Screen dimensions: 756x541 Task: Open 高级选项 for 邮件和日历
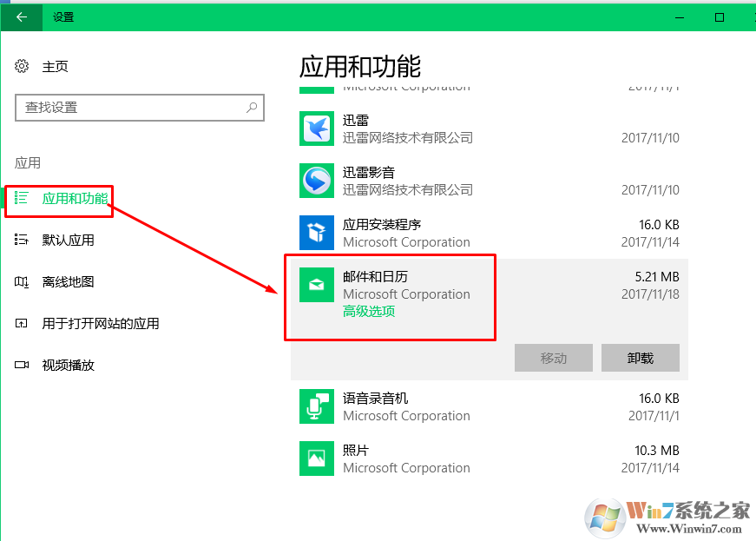coord(369,312)
